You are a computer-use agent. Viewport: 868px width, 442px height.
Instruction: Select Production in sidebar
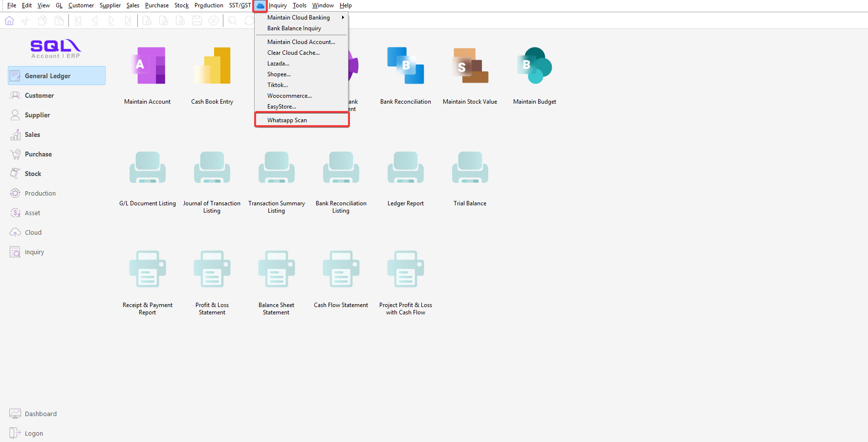[57, 193]
